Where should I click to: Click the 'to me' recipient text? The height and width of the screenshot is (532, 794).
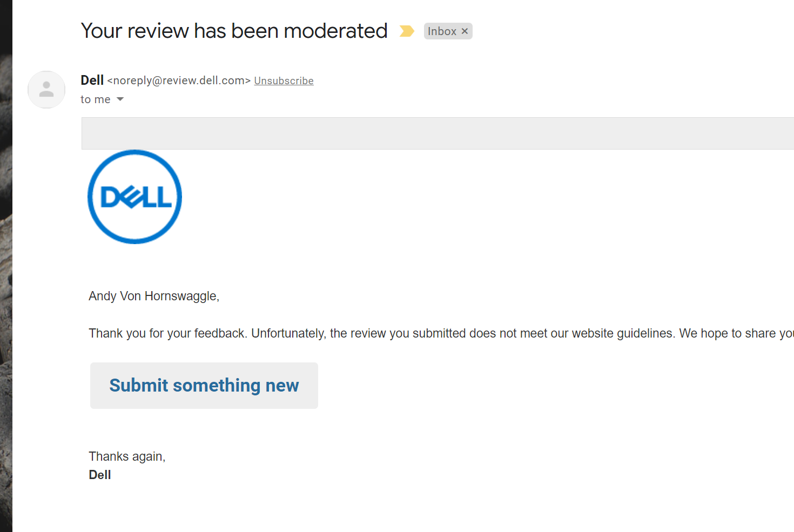(95, 99)
